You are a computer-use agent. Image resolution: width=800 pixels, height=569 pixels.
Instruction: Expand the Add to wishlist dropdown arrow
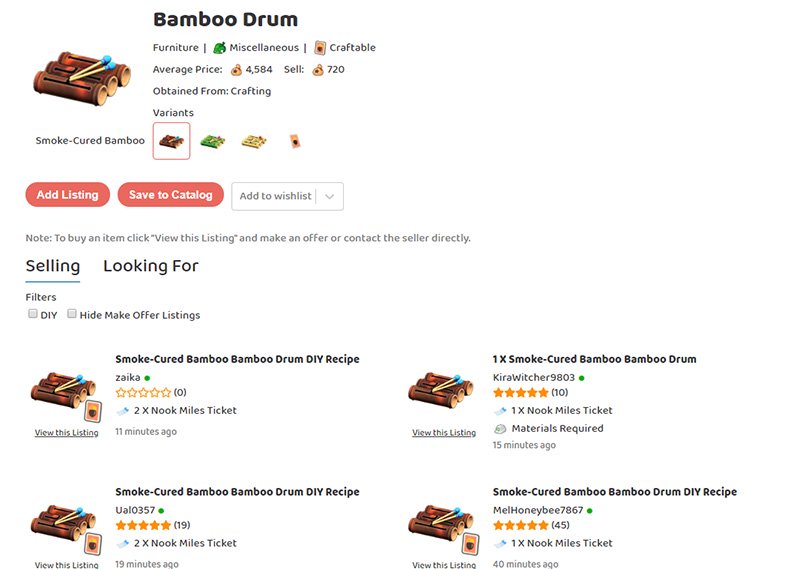[x=330, y=196]
